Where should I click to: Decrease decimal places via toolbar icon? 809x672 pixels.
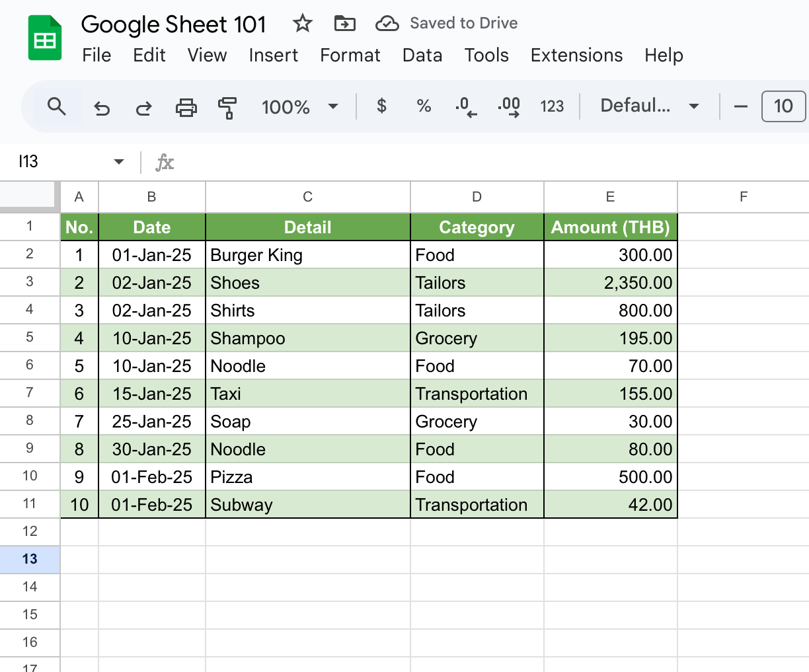(x=465, y=106)
